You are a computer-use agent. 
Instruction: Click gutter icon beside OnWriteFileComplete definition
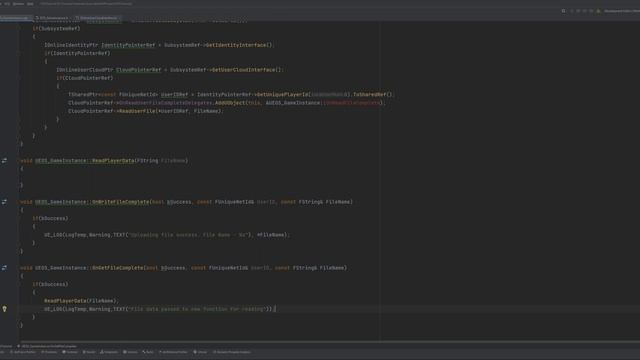point(4,202)
